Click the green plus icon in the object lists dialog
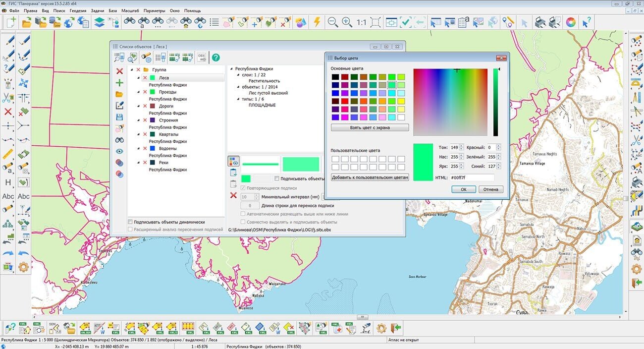The width and height of the screenshot is (644, 349). 119,83
